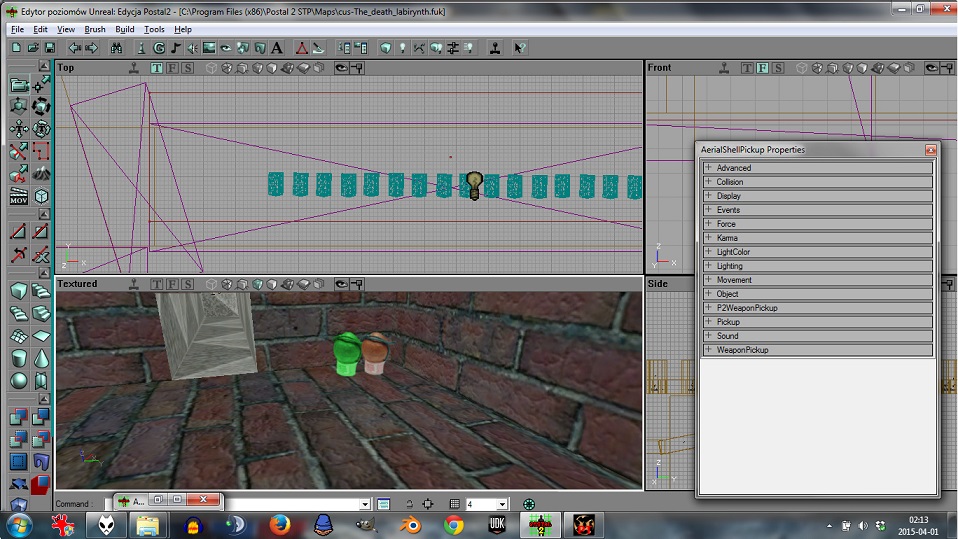
Task: Open the View menu
Action: (66, 29)
